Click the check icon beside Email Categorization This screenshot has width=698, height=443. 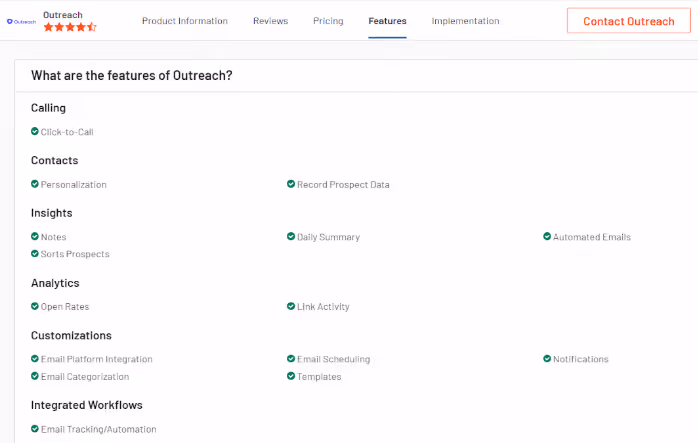[x=35, y=376]
